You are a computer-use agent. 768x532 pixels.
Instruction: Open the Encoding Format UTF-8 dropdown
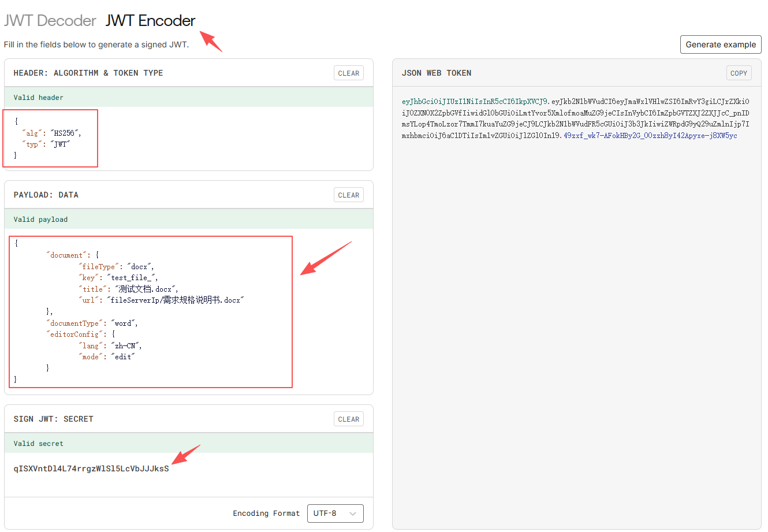coord(335,514)
